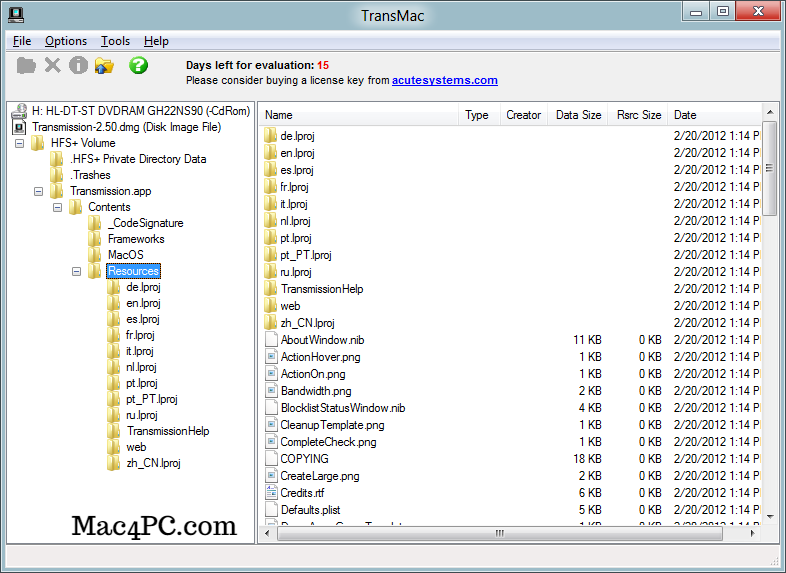The width and height of the screenshot is (786, 573).
Task: Click the gray X delete toolbar icon
Action: 53,65
